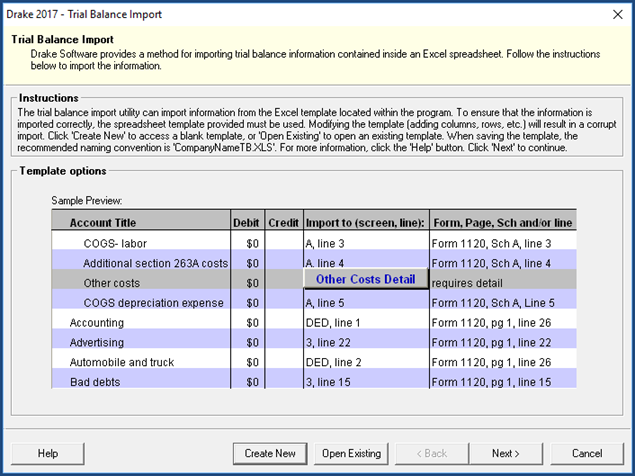This screenshot has height=476, width=635.
Task: Cancel the Trial Balance Import dialog
Action: point(587,453)
